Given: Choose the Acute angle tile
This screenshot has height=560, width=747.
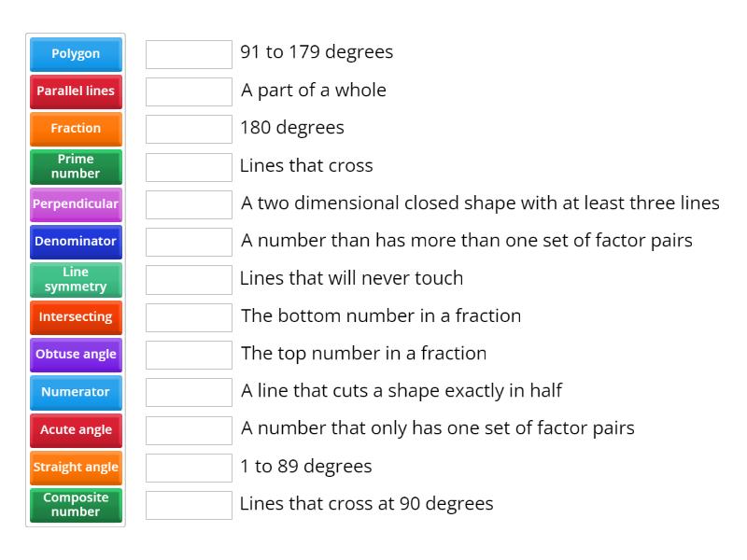Looking at the screenshot, I should [x=75, y=429].
